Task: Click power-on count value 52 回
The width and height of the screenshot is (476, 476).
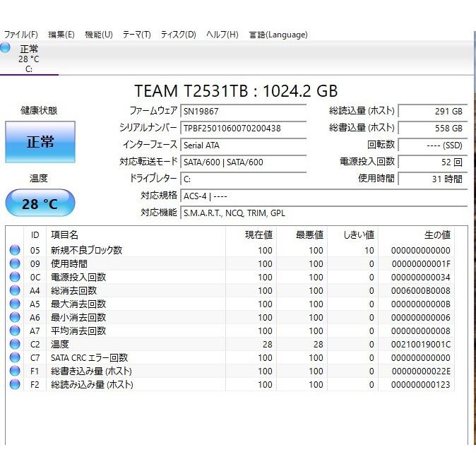Action: 433,162
